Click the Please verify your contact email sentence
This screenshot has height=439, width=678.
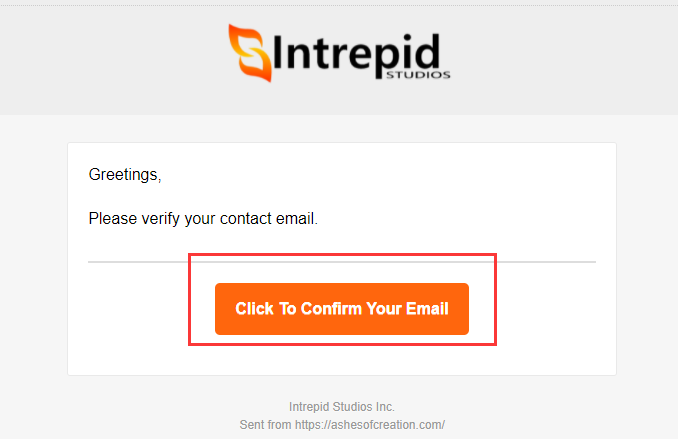203,218
